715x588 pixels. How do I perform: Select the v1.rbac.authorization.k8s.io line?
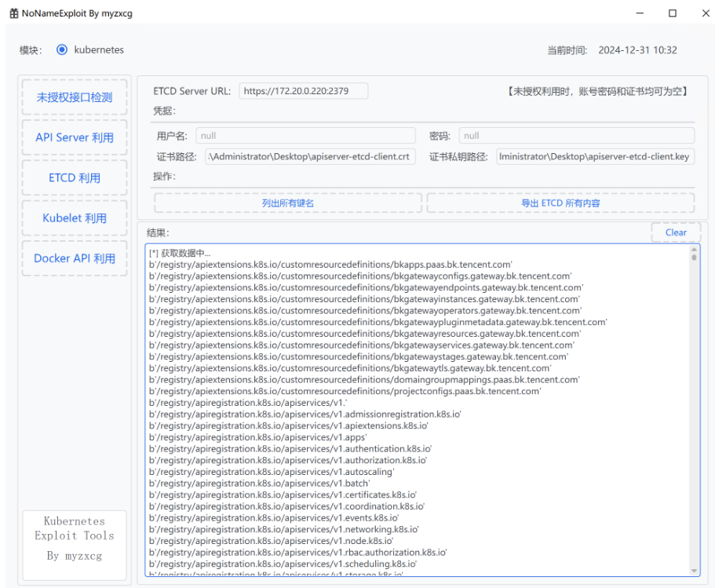tap(297, 553)
